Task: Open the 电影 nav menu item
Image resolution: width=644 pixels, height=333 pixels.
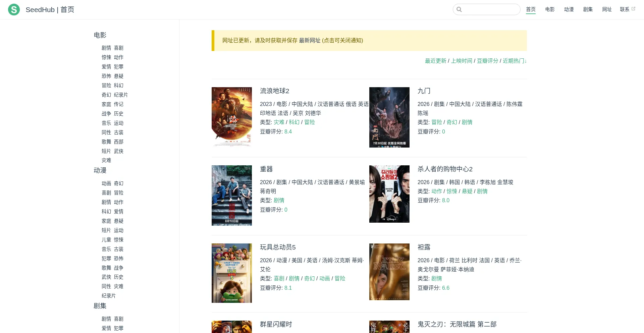Action: pyautogui.click(x=550, y=9)
